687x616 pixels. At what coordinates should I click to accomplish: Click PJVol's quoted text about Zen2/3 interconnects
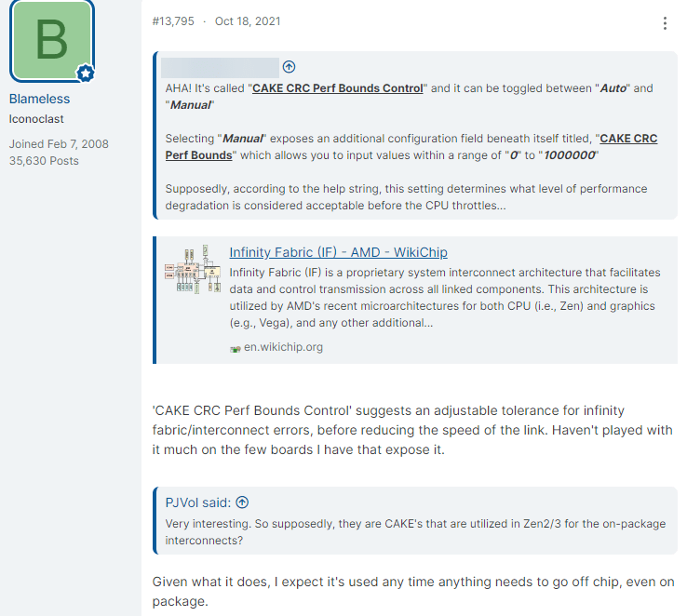[x=415, y=532]
